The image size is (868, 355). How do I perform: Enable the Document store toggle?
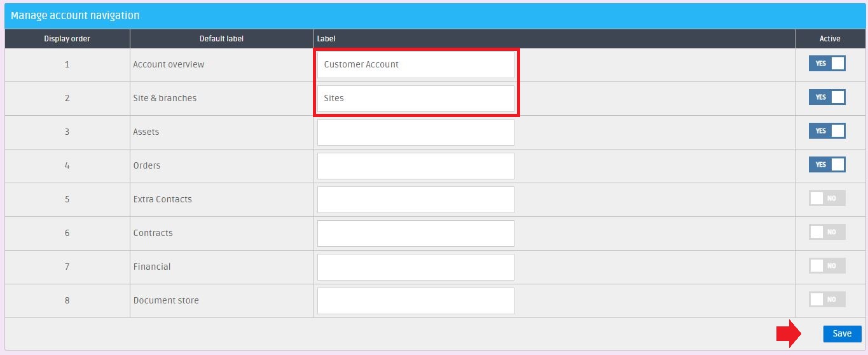(827, 300)
